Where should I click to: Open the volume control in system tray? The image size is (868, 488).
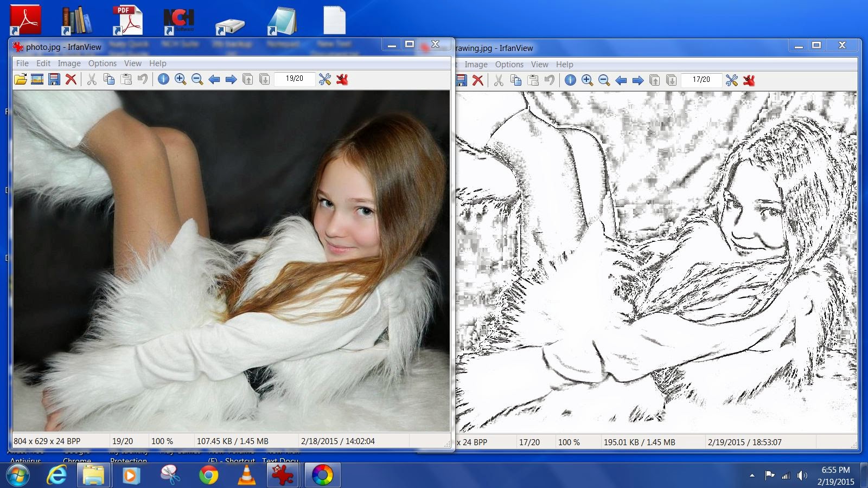click(802, 476)
